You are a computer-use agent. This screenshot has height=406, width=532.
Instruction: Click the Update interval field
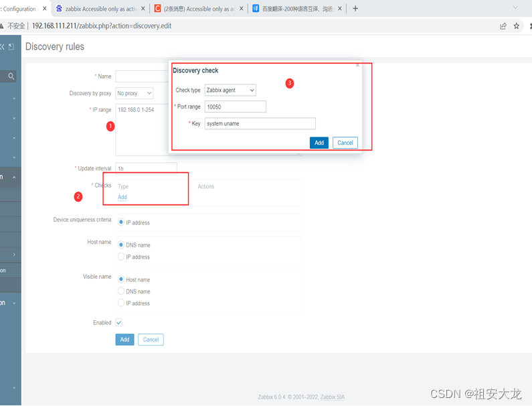point(147,168)
